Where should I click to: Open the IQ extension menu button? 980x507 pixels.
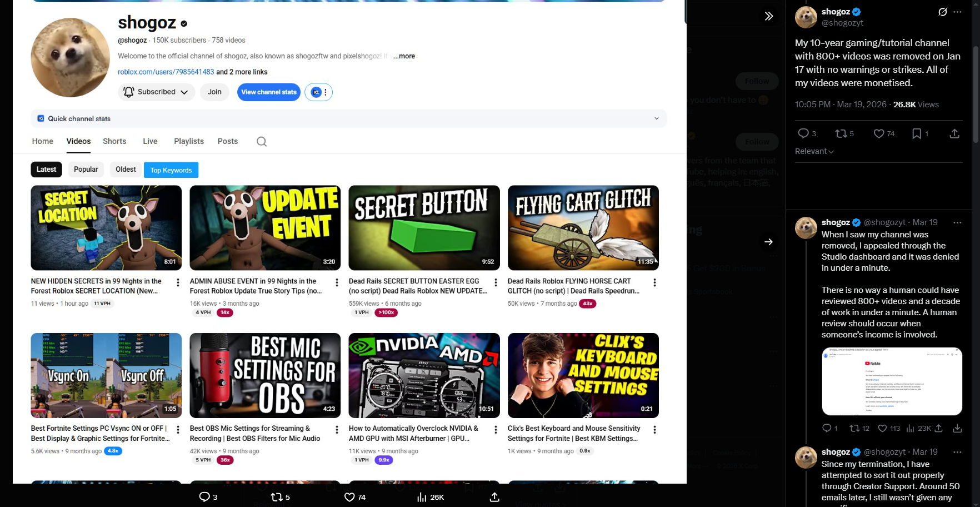click(x=318, y=92)
